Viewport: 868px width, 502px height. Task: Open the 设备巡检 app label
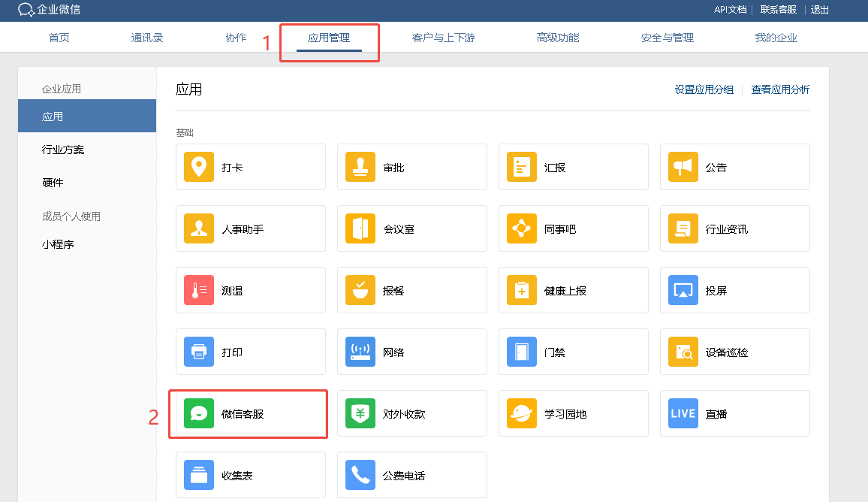tap(726, 352)
